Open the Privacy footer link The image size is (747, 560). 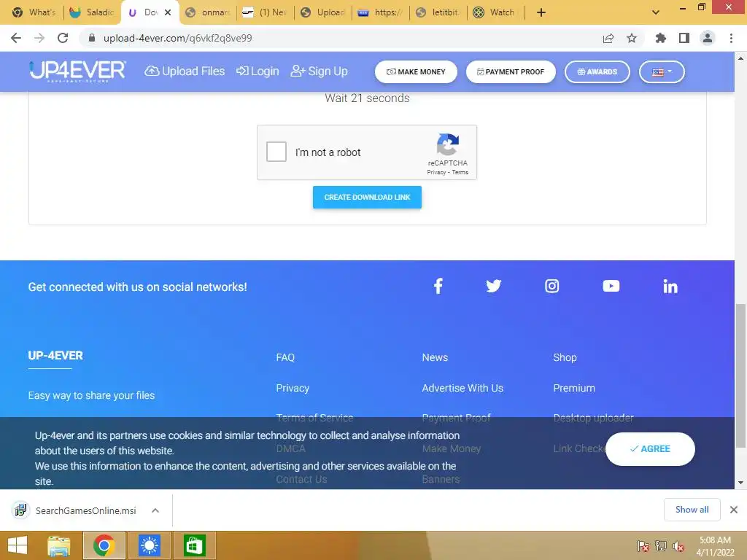(293, 388)
